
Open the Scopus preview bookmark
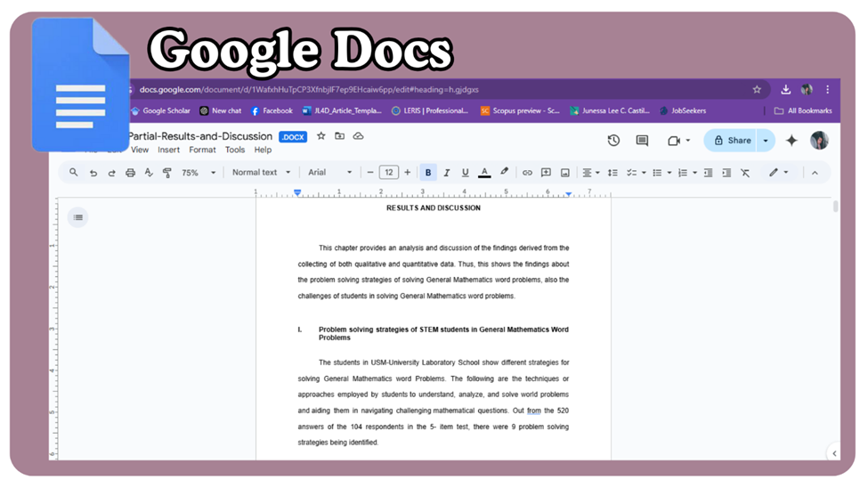point(520,110)
